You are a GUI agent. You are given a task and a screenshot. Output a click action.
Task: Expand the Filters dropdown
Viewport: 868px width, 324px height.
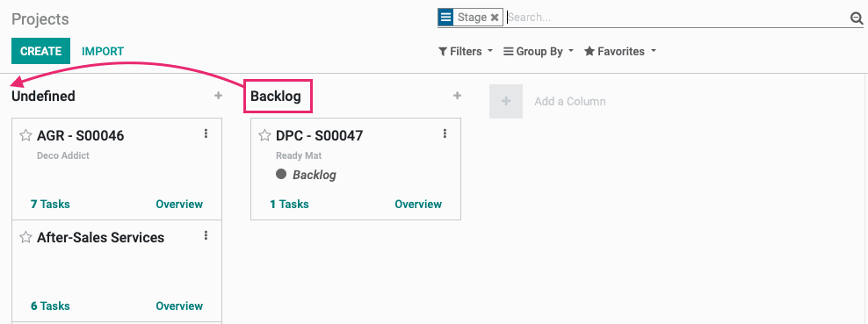(466, 52)
